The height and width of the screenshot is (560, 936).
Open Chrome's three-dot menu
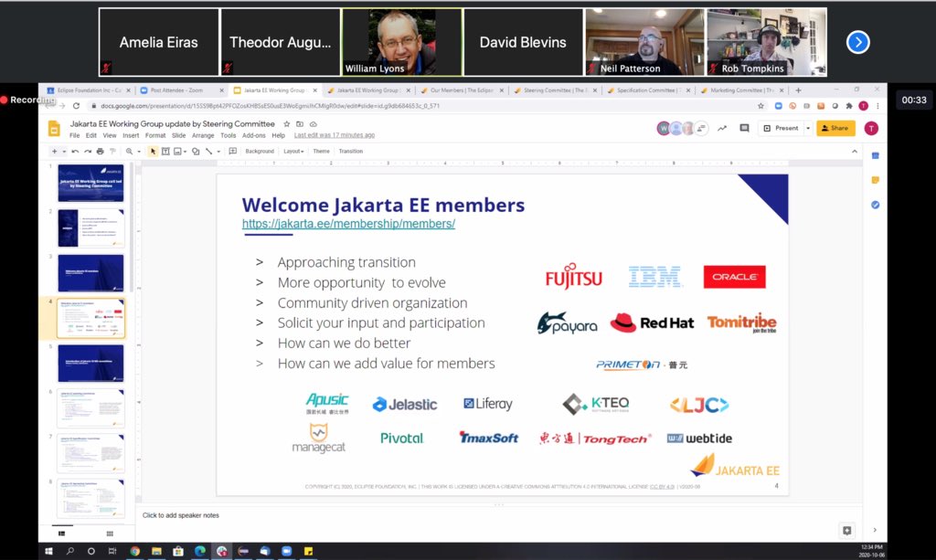(877, 106)
